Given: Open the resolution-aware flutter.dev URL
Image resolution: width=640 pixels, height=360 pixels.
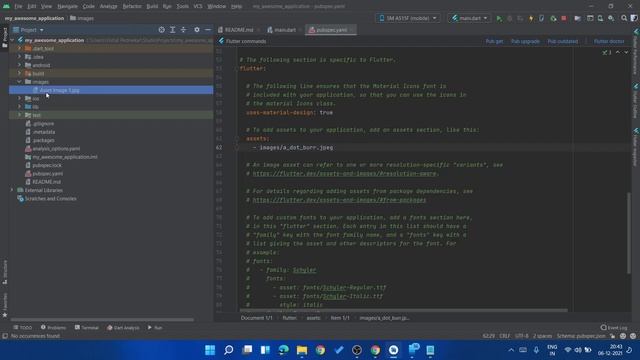Looking at the screenshot, I should point(345,173).
